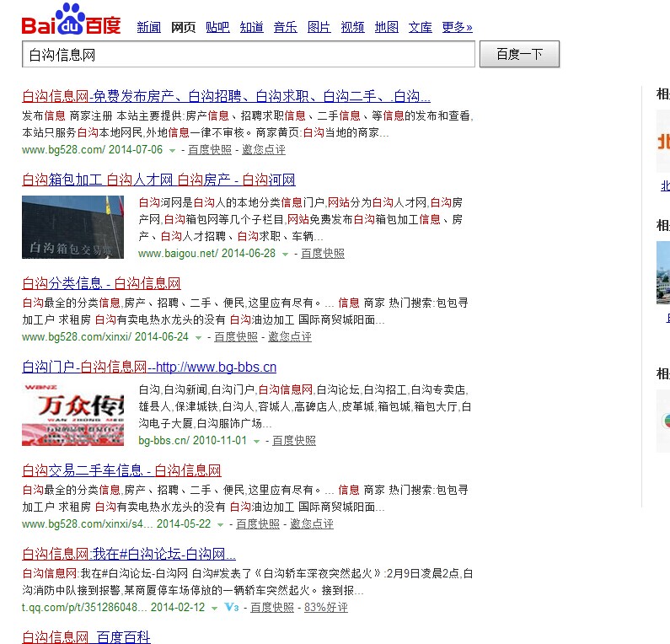Expand arrow beside bg-bbs.cn/ 2010-11-01
The image size is (670, 644).
[256, 441]
